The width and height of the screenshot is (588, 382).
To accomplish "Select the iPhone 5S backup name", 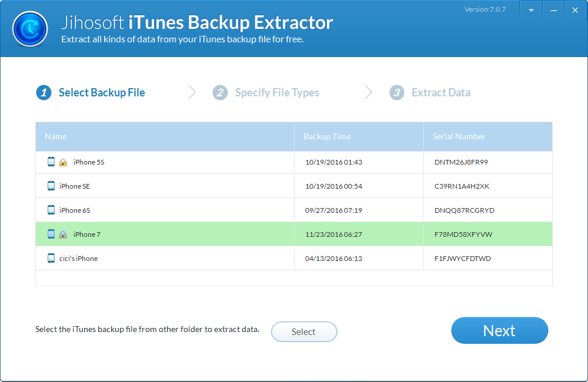I will [89, 162].
